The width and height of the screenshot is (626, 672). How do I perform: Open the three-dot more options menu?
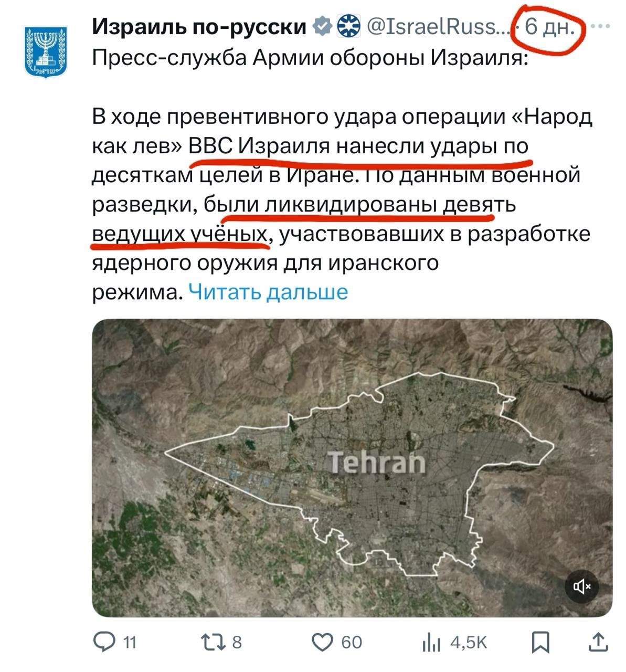click(x=601, y=26)
